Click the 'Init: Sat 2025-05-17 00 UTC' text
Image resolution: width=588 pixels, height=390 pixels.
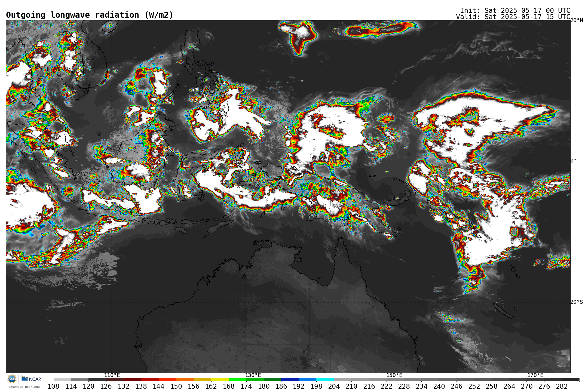pos(515,11)
